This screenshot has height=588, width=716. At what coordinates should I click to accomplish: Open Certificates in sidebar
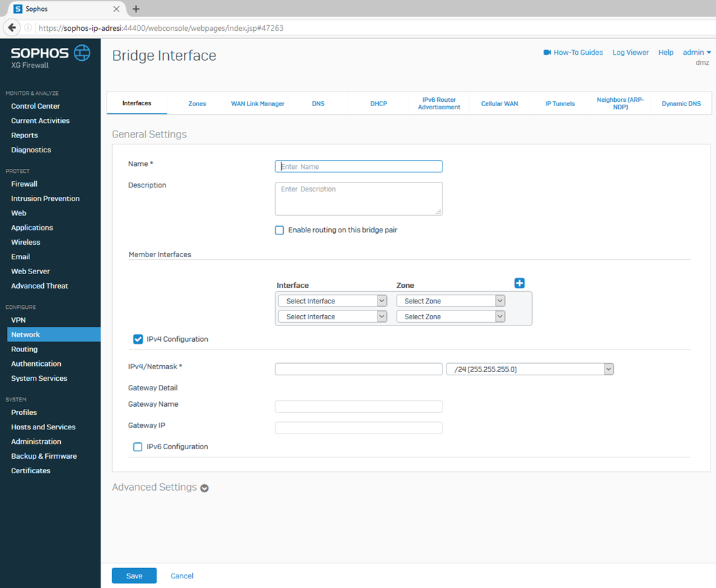coord(31,470)
